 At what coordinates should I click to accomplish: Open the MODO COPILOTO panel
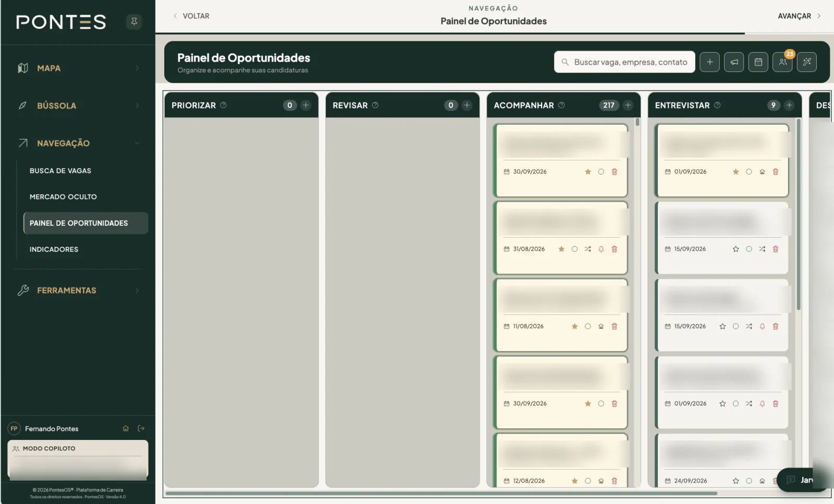point(78,460)
